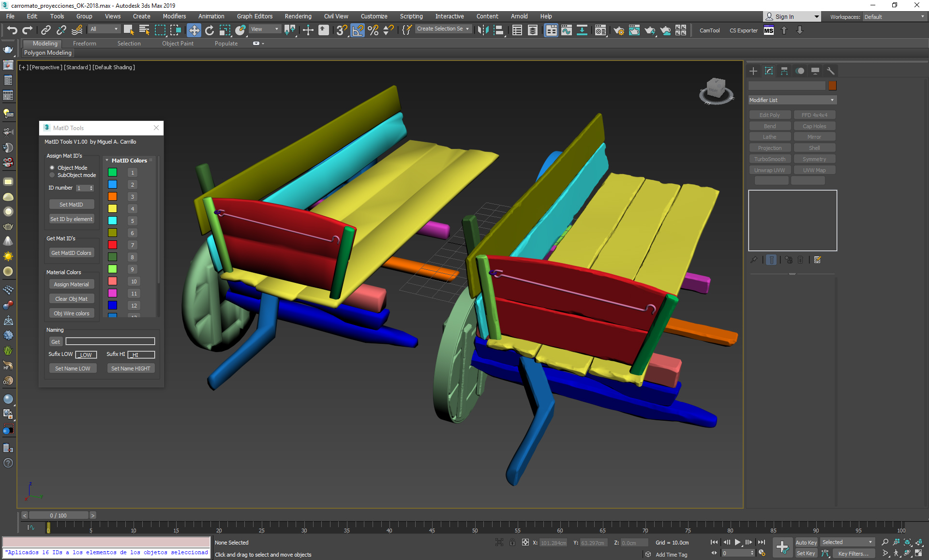Toggle Angle Snap in the toolbar
The height and width of the screenshot is (560, 929).
pos(358,30)
